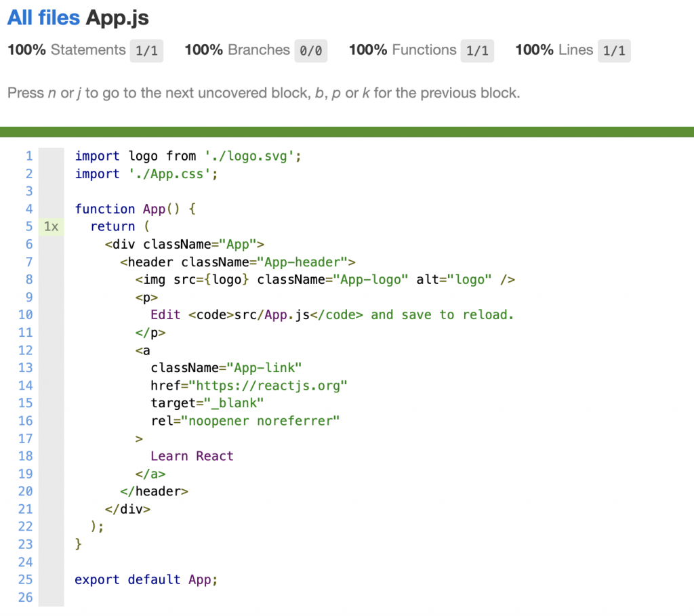Jump to line number 2
The image size is (694, 616).
point(28,173)
